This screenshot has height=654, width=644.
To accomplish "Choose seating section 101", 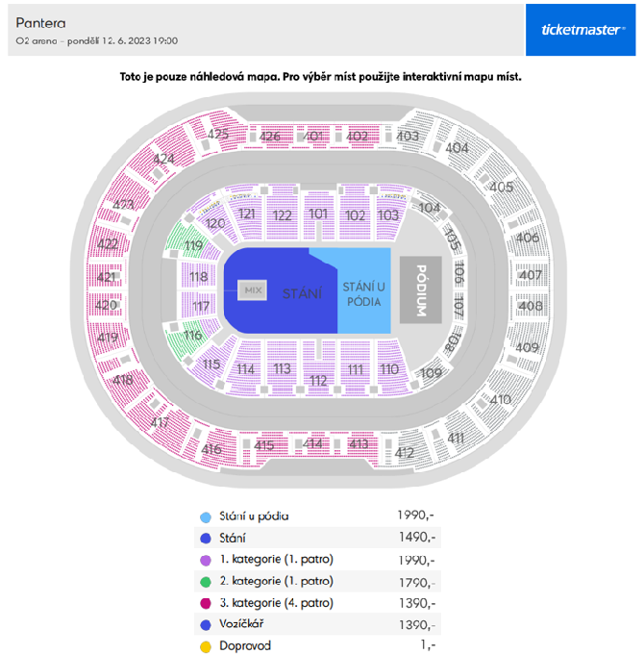I will pyautogui.click(x=318, y=214).
